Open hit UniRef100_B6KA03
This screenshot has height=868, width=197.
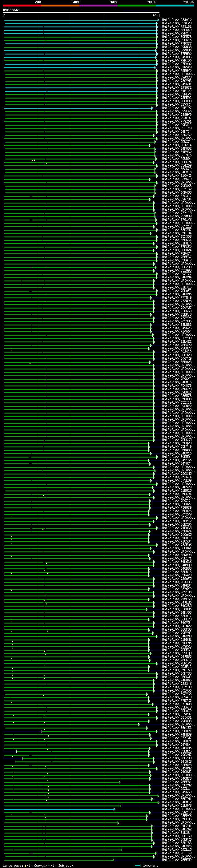[177, 362]
